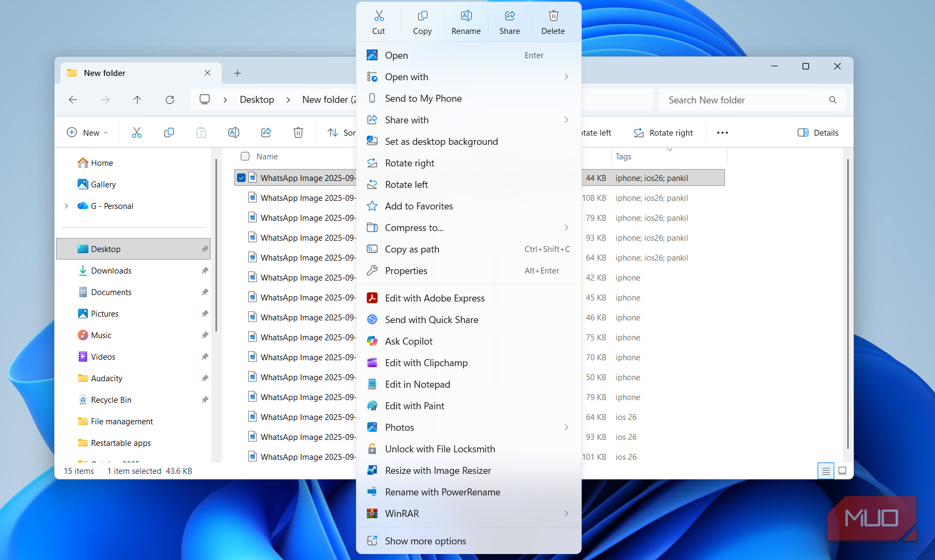Switch to the New folder tab
Image resolution: width=935 pixels, height=560 pixels.
105,73
